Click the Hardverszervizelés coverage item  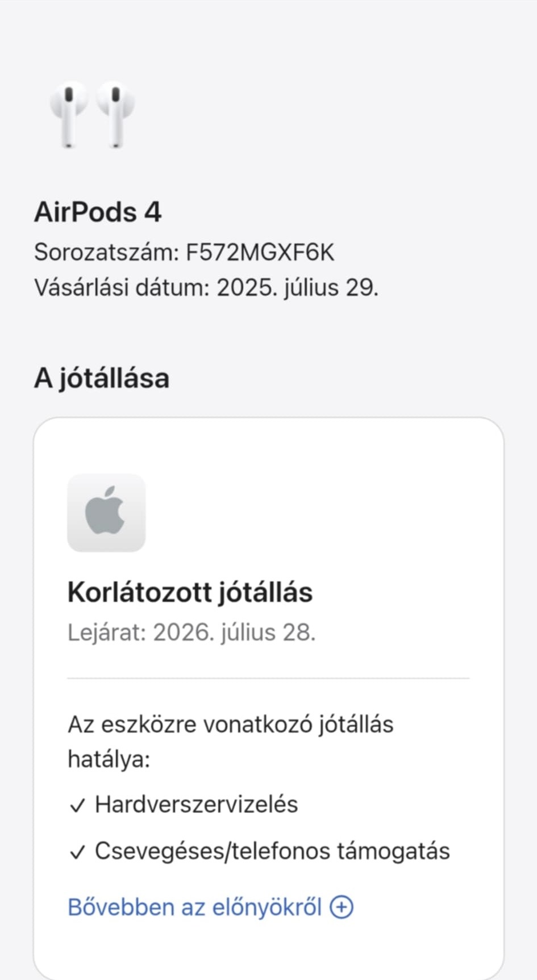pyautogui.click(x=196, y=805)
